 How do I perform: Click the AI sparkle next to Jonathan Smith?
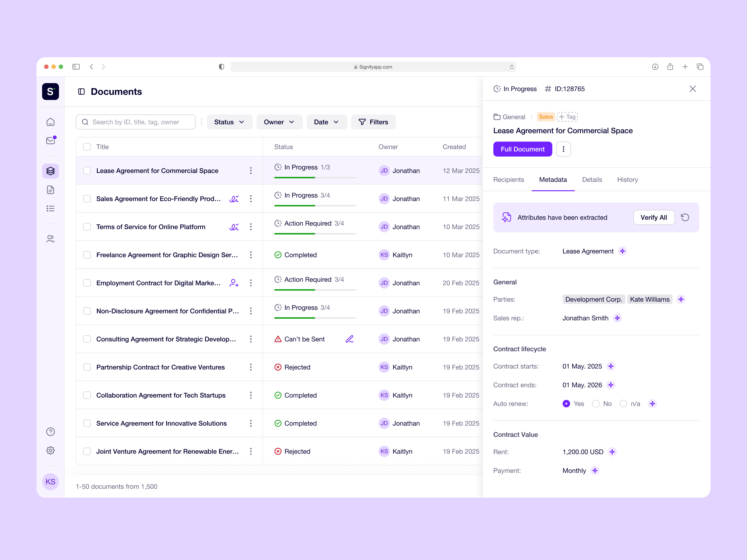point(617,318)
